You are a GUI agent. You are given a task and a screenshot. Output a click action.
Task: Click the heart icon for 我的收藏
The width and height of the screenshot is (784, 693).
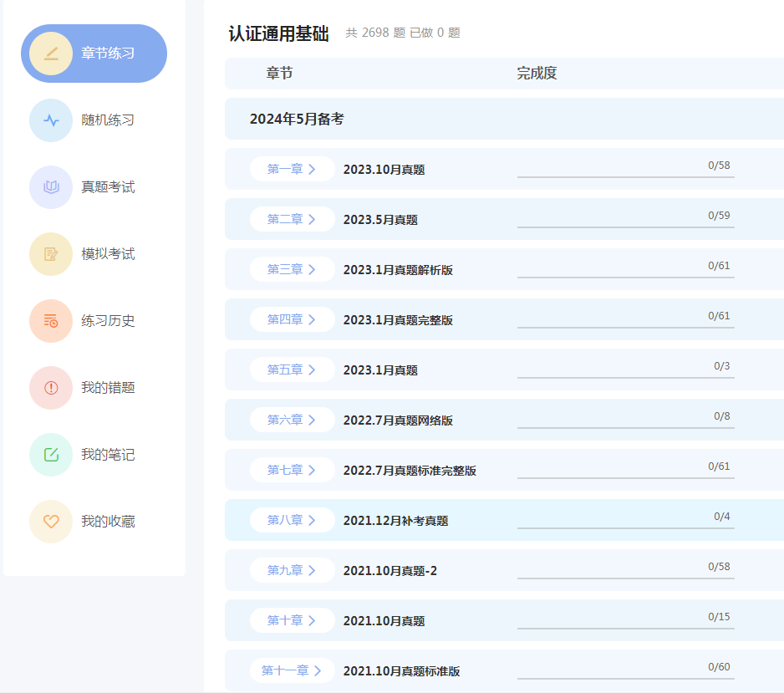tap(51, 522)
